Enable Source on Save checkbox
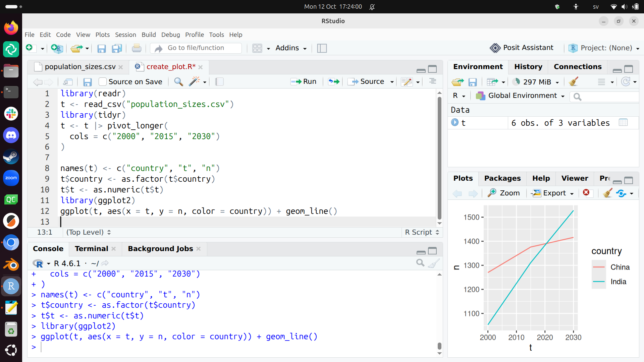Screen dimensions: 644x362 point(103,81)
